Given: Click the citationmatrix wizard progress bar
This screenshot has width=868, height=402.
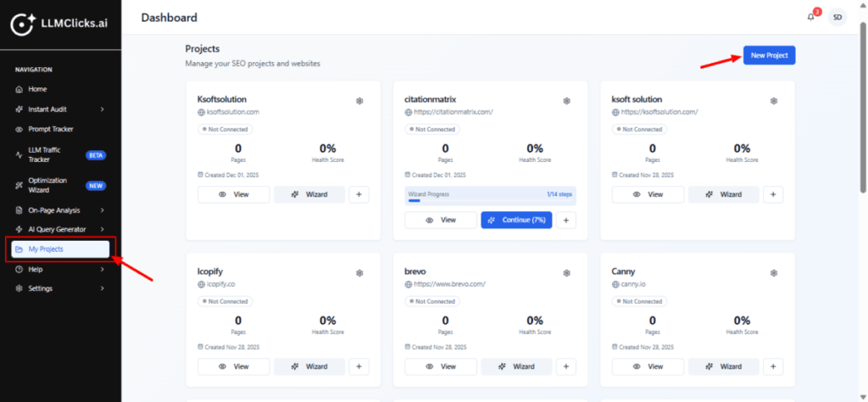Looking at the screenshot, I should 491,197.
